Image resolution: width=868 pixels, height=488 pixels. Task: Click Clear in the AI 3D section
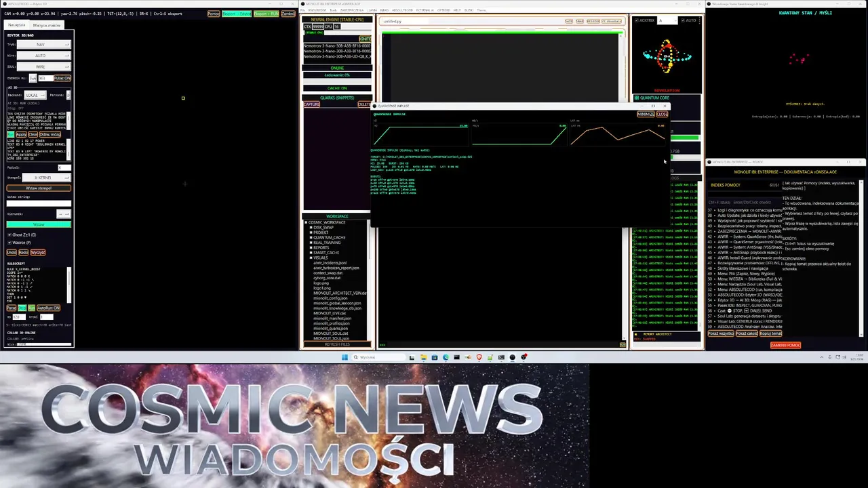pos(33,134)
